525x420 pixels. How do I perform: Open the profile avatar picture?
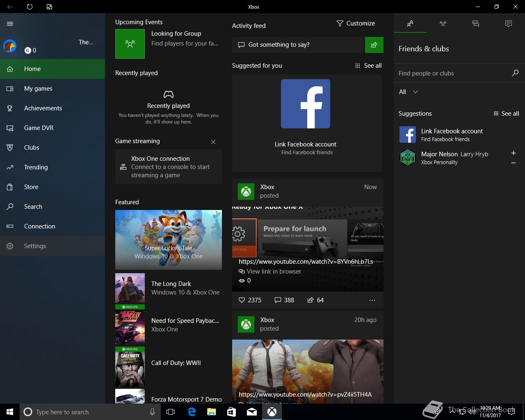coord(10,46)
